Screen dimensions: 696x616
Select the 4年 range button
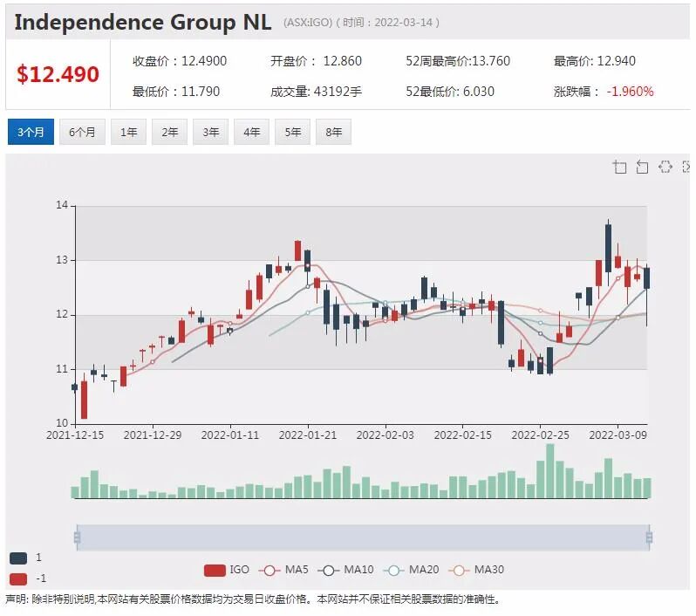click(x=251, y=132)
